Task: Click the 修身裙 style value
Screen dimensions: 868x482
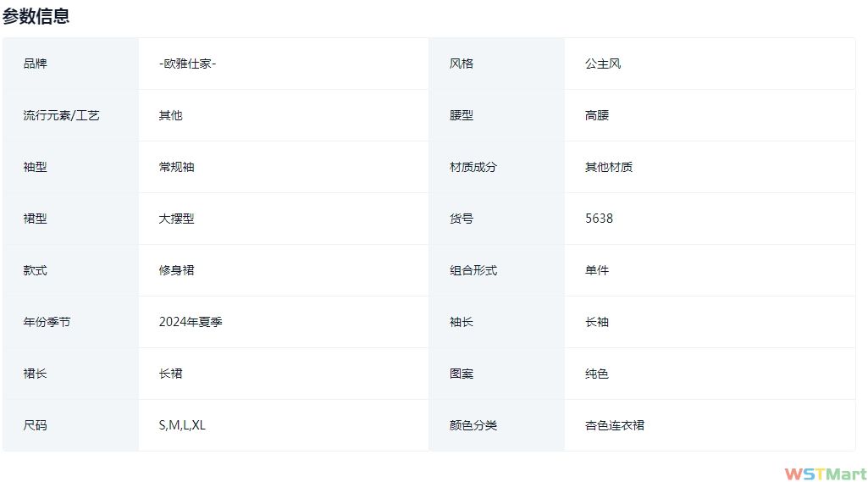Action: pos(176,270)
